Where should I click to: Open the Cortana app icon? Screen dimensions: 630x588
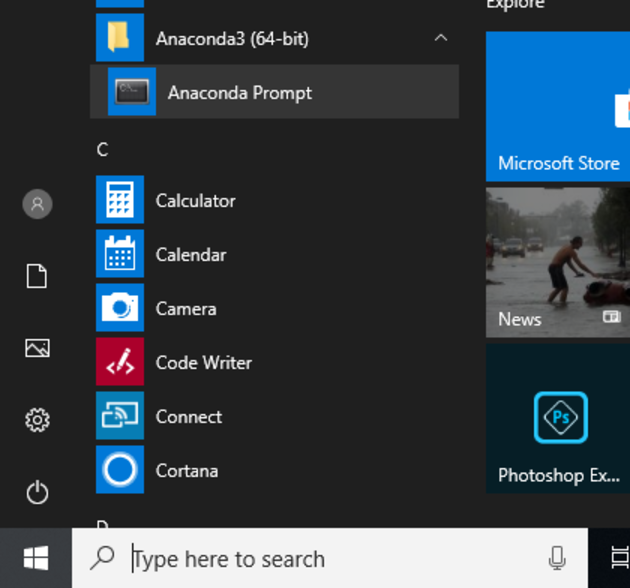tap(120, 469)
